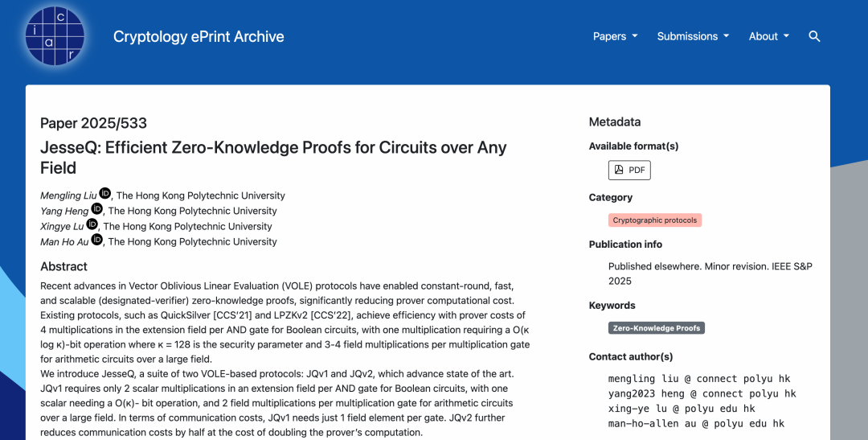Click the Abstract heading
Viewport: 868px width, 440px height.
[x=64, y=266]
